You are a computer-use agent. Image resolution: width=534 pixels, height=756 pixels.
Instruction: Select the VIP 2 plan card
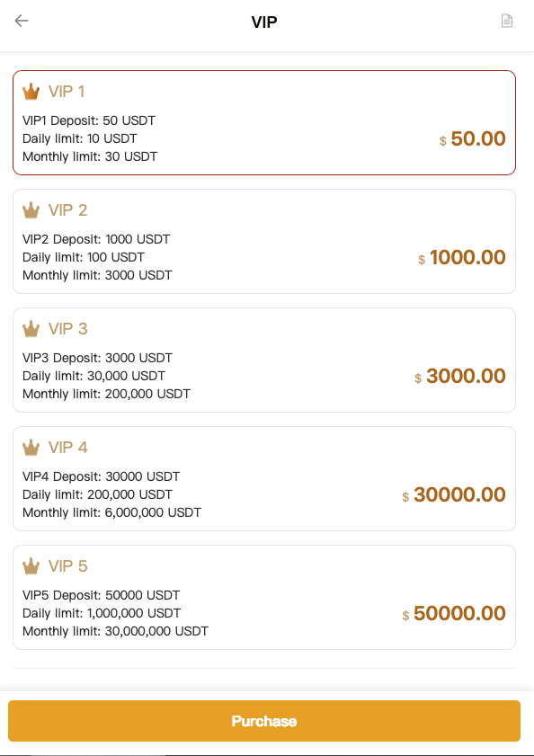[x=264, y=242]
